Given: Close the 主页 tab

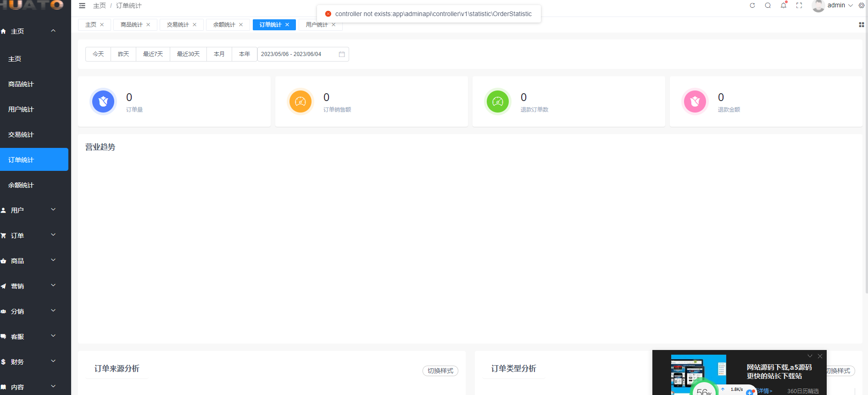Looking at the screenshot, I should click(x=102, y=25).
